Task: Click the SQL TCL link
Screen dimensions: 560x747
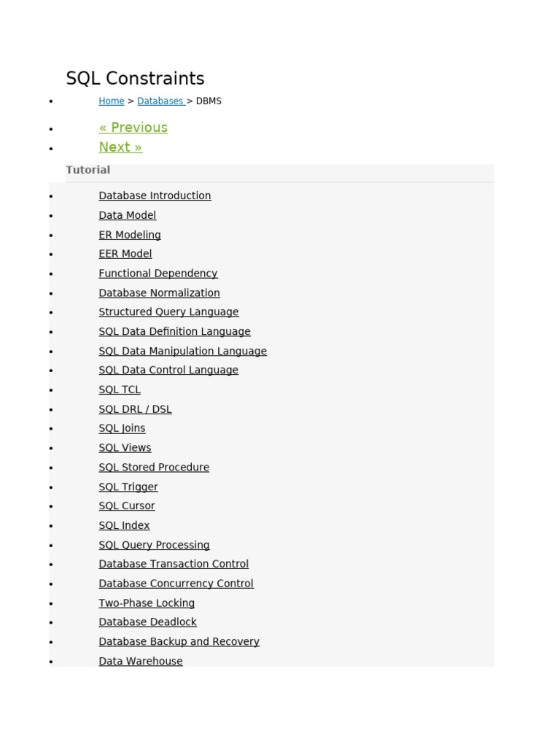Action: [120, 390]
